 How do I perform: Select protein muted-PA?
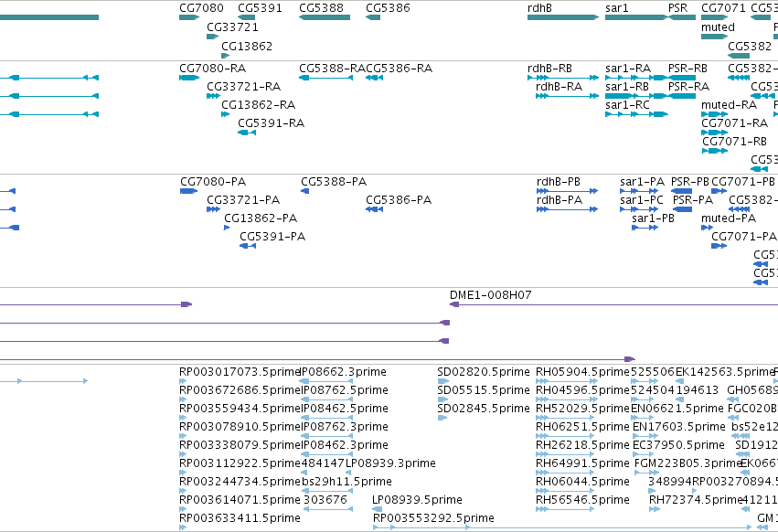(729, 218)
